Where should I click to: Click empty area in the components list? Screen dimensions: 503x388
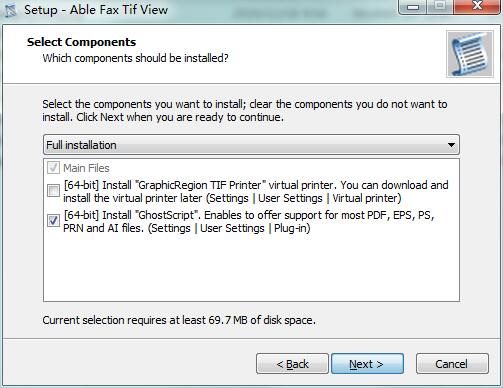click(251, 268)
